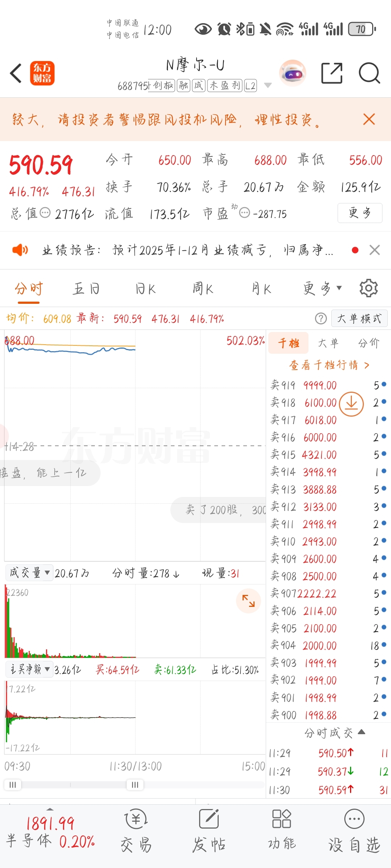Select sell row 卖919 9999.00
Image resolution: width=391 pixels, height=868 pixels.
pyautogui.click(x=328, y=385)
